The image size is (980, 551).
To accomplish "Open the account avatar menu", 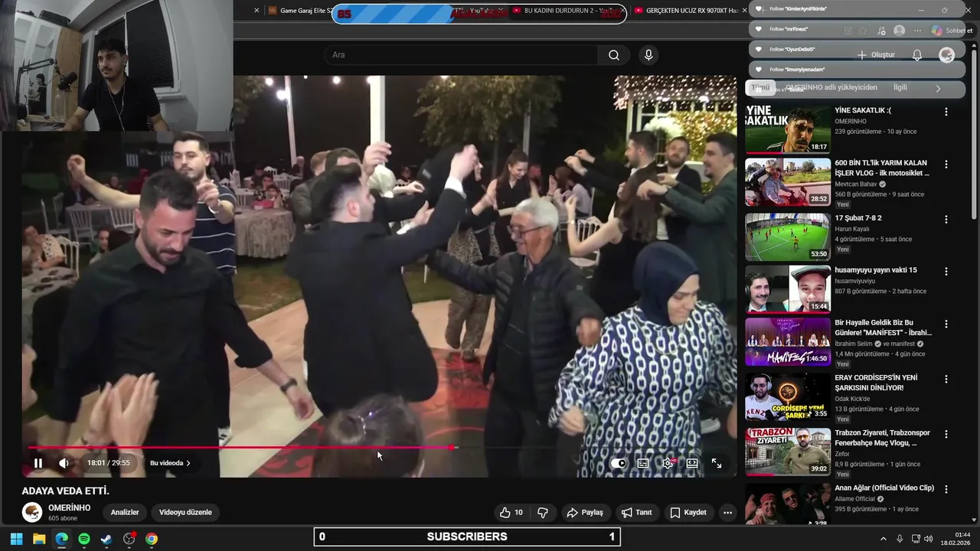I will [x=947, y=55].
